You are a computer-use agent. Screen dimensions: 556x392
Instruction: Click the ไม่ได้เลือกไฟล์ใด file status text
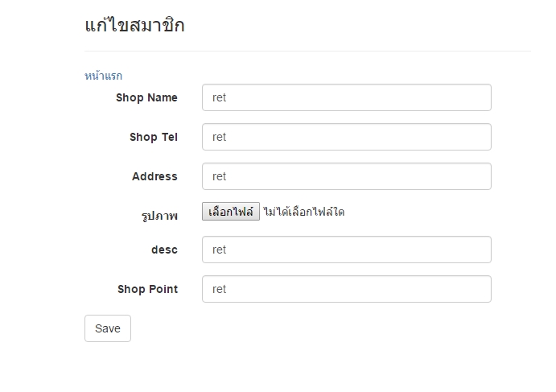[x=303, y=213]
